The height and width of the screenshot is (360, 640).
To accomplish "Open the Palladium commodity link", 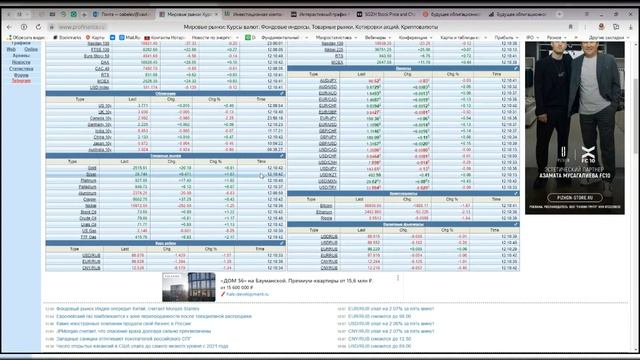I will pos(87,187).
